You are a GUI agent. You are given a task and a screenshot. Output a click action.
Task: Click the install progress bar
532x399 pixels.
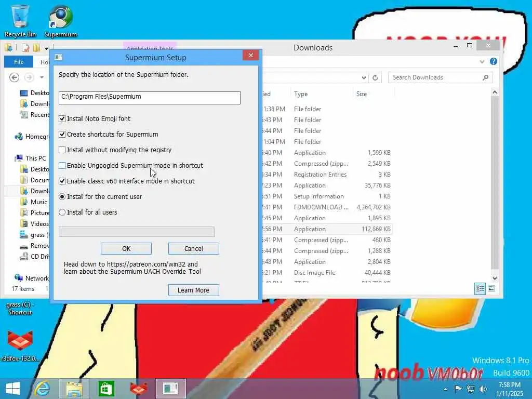click(137, 232)
